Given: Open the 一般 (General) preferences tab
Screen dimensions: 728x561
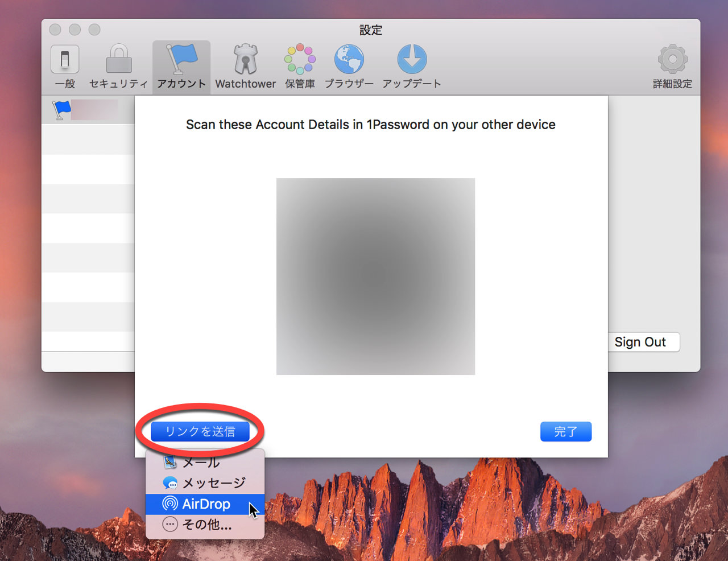Looking at the screenshot, I should [65, 67].
